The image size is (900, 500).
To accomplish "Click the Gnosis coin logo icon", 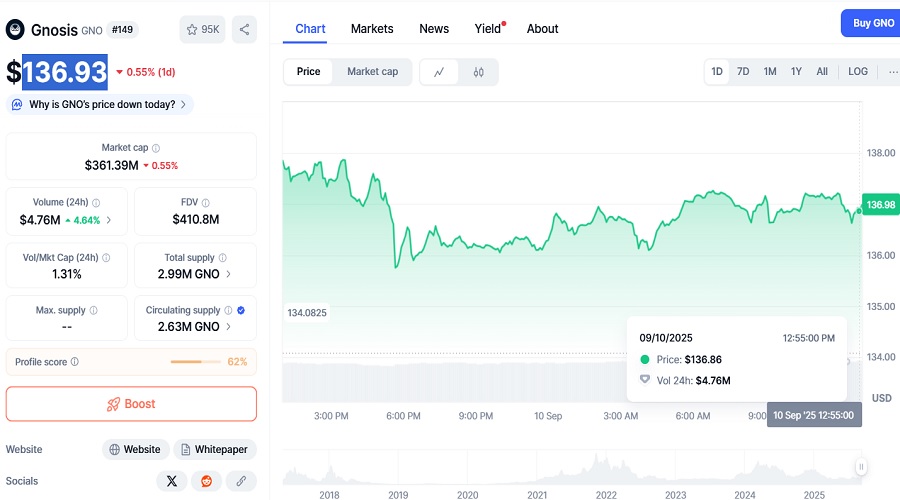I will coord(15,29).
